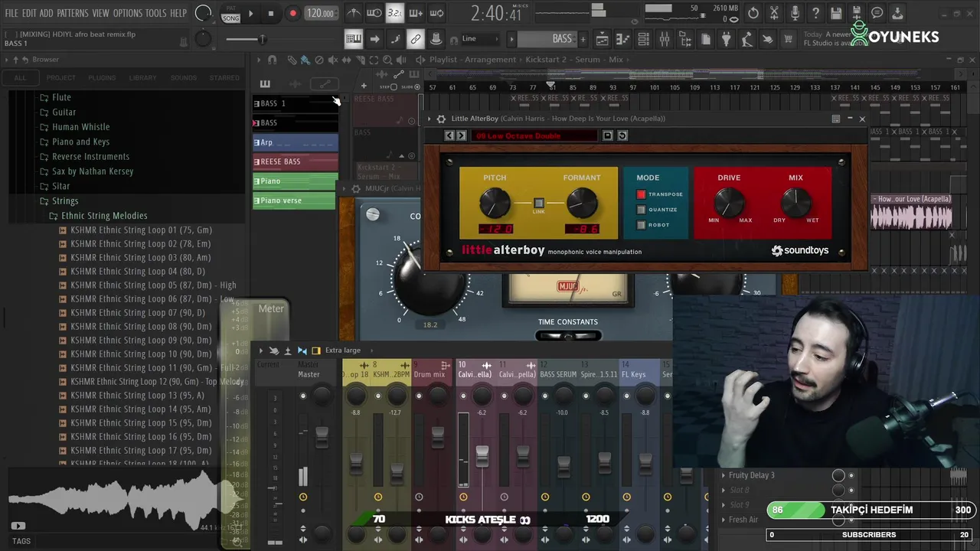This screenshot has height=551, width=980.
Task: Select the LIBRARY browser tab
Action: point(142,77)
